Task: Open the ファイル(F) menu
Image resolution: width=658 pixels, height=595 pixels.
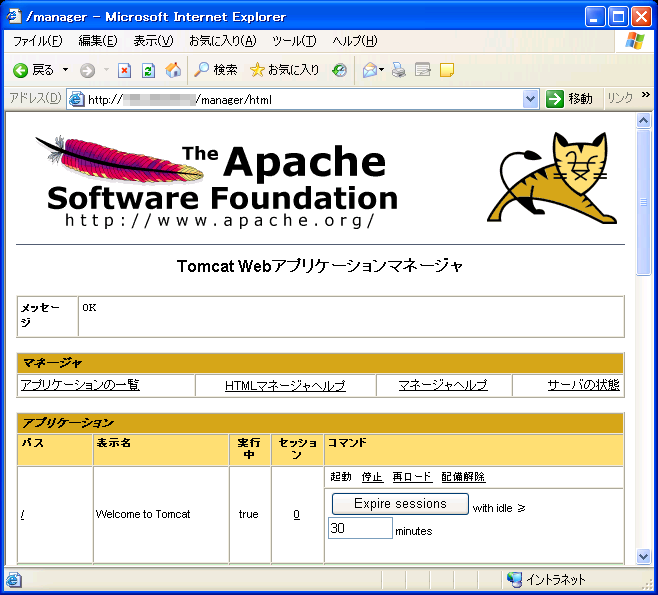Action: pyautogui.click(x=37, y=41)
